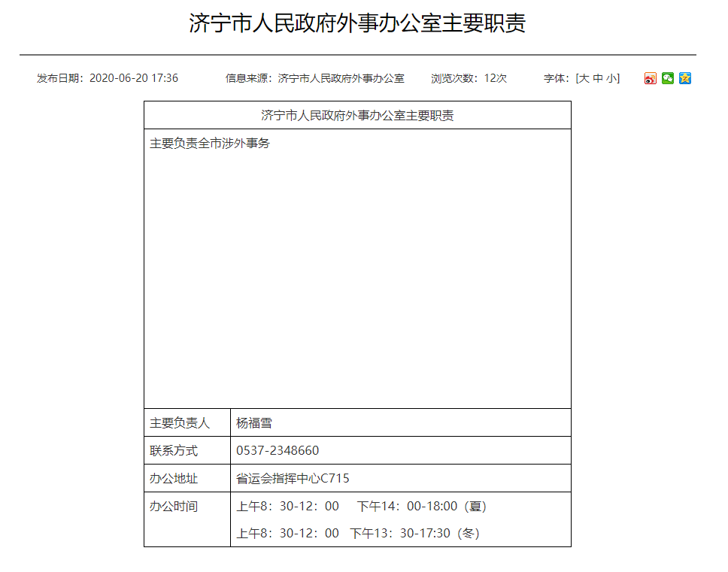Image resolution: width=728 pixels, height=572 pixels.
Task: Share the page to QQ Zone
Action: pyautogui.click(x=685, y=78)
